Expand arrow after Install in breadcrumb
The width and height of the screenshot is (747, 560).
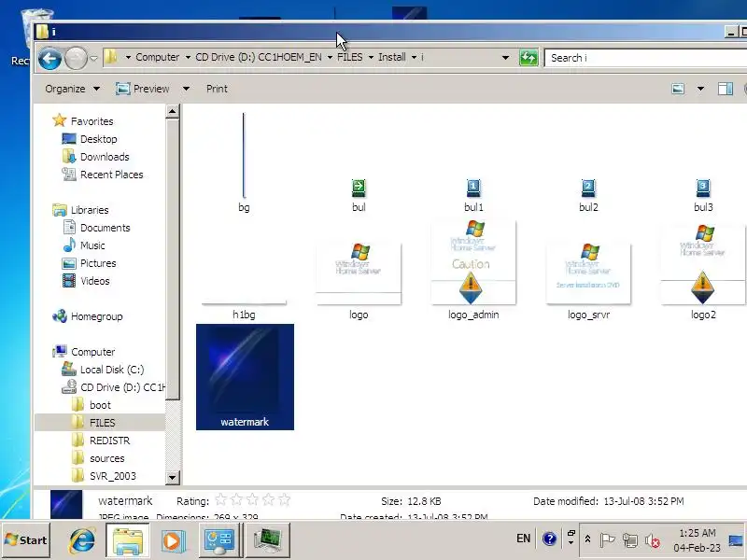pos(414,58)
